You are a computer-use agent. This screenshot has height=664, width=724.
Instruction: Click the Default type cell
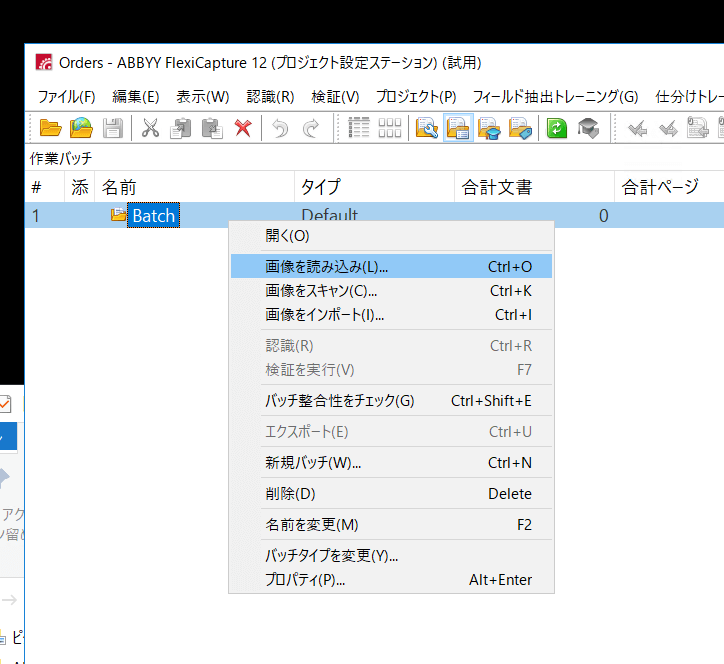[329, 215]
